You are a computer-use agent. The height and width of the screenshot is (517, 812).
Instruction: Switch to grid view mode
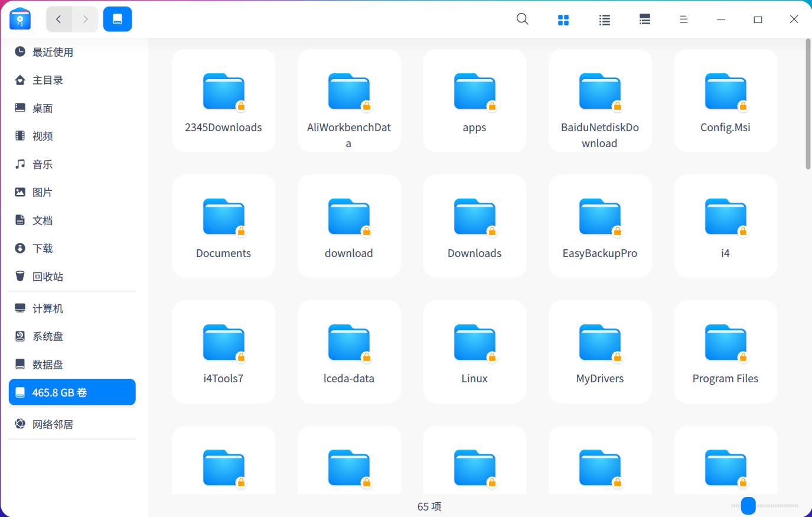coord(563,19)
